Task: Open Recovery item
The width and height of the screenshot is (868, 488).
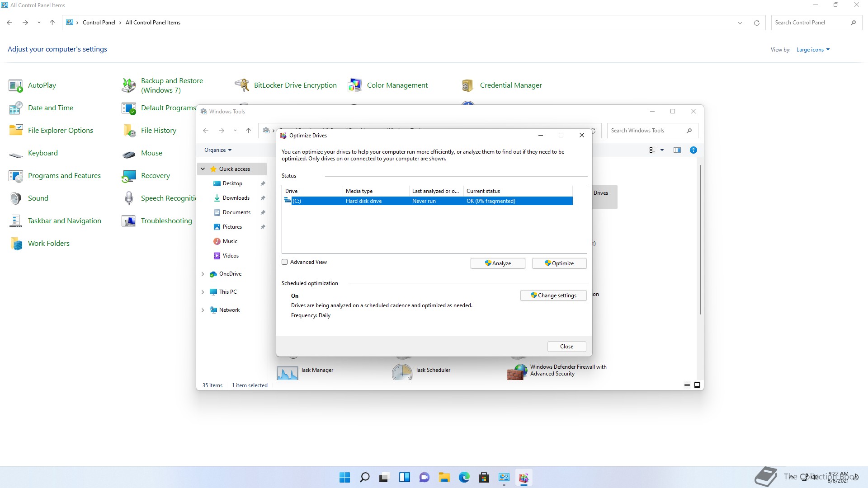Action: 146,176
